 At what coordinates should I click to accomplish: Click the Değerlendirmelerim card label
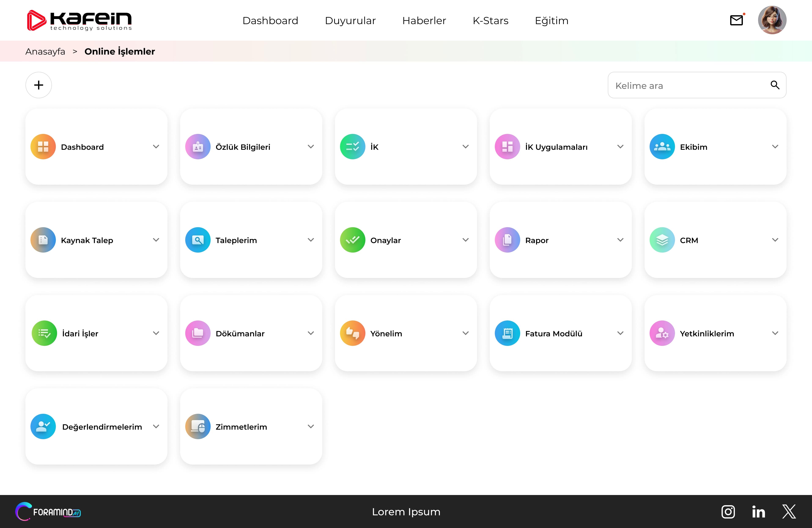[102, 427]
